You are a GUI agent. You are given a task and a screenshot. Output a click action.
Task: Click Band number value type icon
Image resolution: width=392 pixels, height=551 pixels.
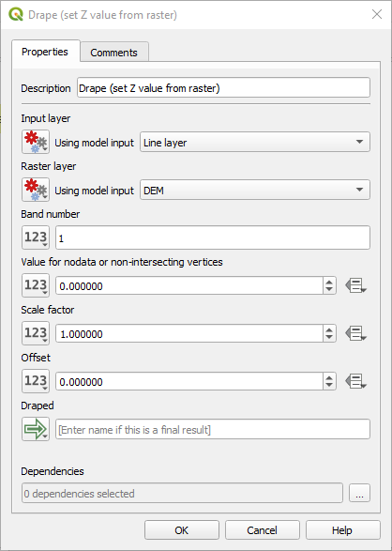pos(36,237)
